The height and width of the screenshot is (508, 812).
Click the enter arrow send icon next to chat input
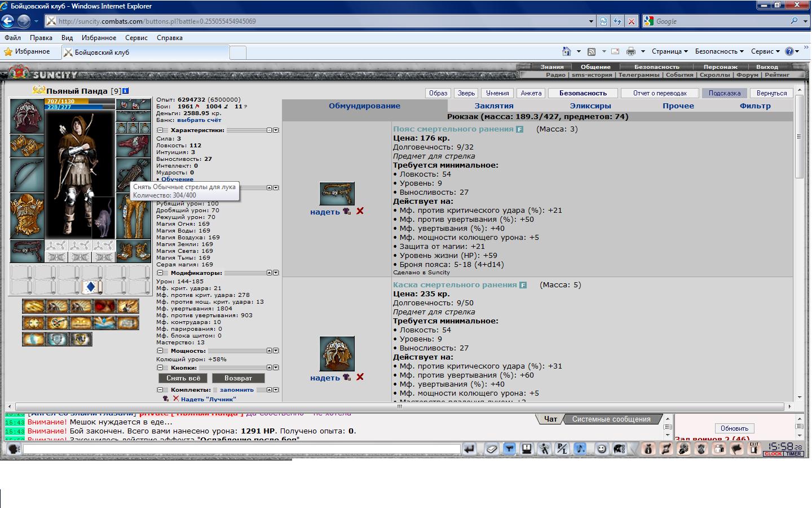469,449
